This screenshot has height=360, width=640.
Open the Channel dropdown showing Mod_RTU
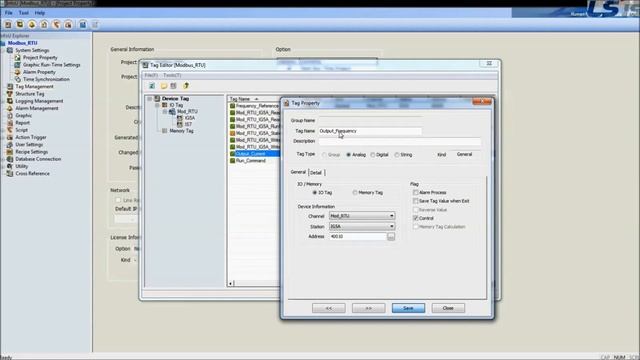click(x=362, y=216)
